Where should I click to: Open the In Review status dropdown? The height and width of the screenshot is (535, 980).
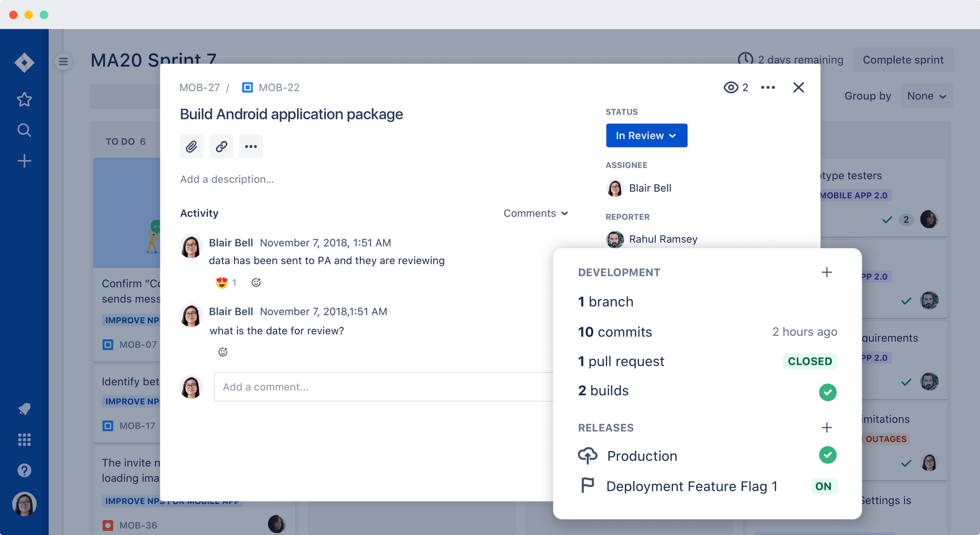pyautogui.click(x=646, y=135)
